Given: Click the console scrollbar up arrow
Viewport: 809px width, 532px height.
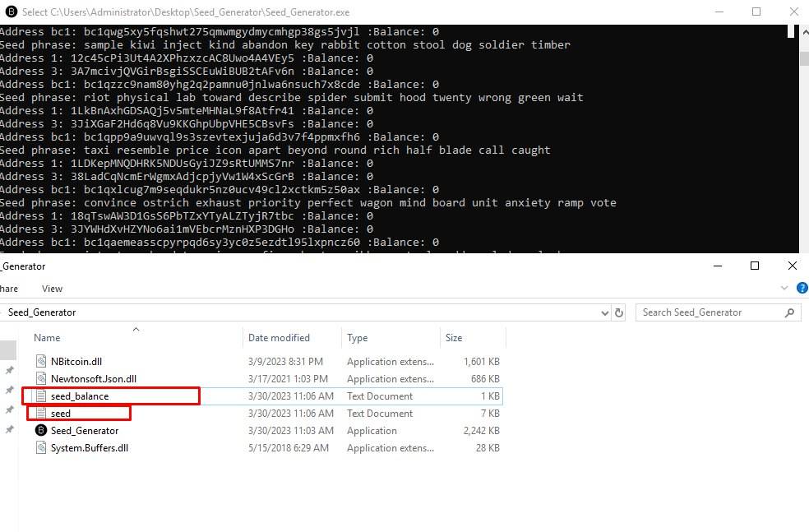Looking at the screenshot, I should pyautogui.click(x=804, y=32).
